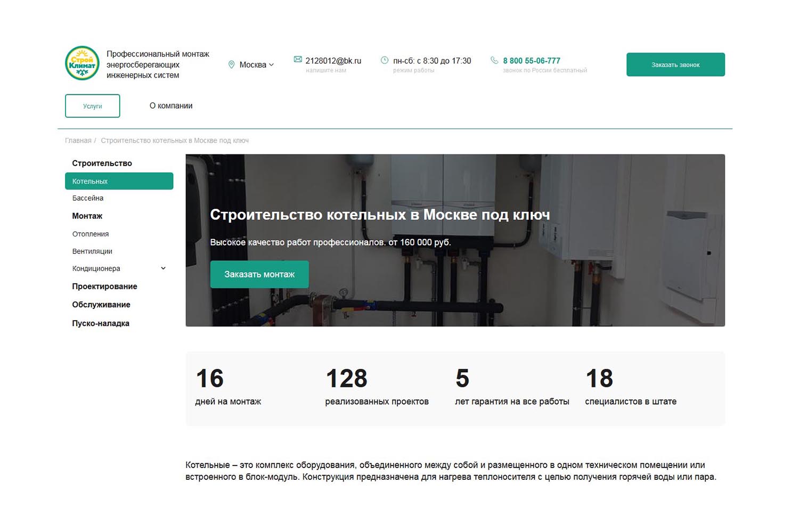Viewport: 799px width, 532px height.
Task: Click the phone handset icon
Action: pyautogui.click(x=494, y=60)
